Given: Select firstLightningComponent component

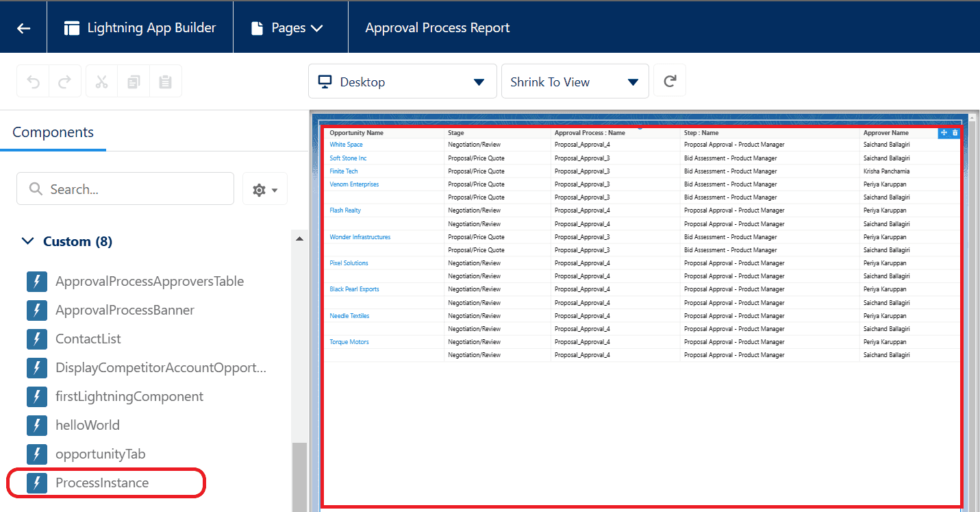Looking at the screenshot, I should pyautogui.click(x=129, y=397).
